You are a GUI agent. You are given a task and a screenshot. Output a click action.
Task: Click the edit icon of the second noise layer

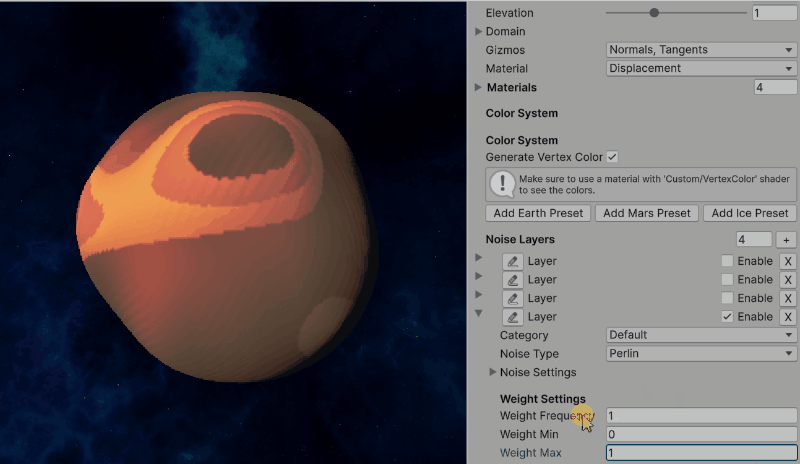(x=513, y=280)
